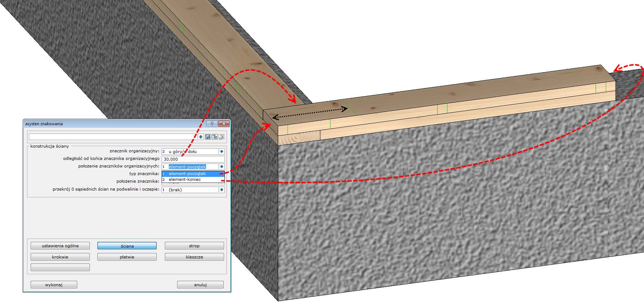
Task: Click the preset tree list icon
Action: pos(215,137)
